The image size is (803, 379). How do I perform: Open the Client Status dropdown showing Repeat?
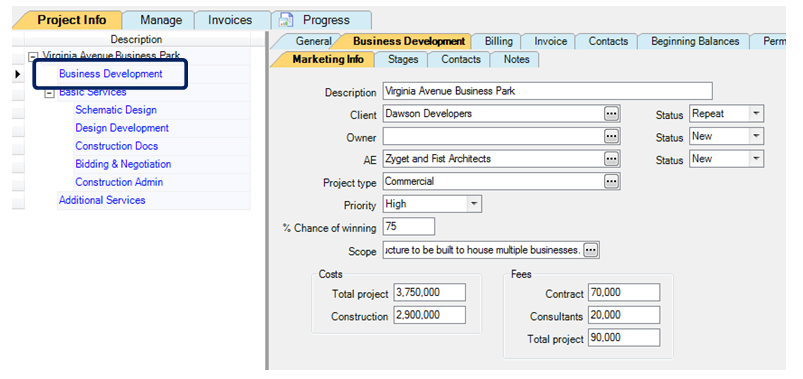[756, 114]
